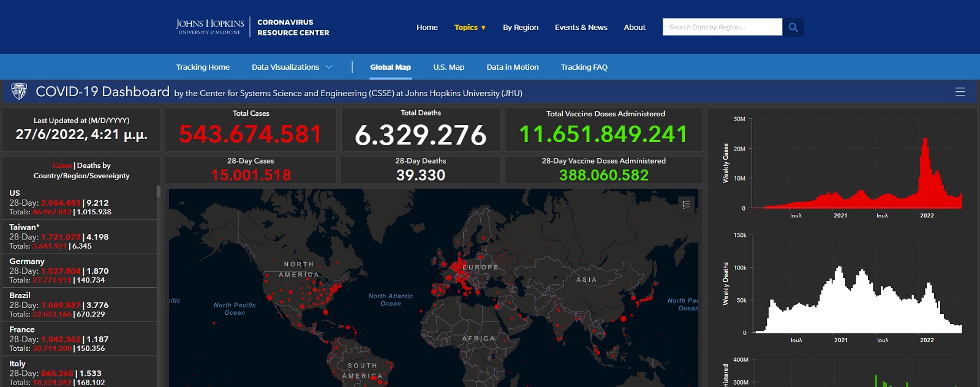The height and width of the screenshot is (387, 980).
Task: Click the Asia label on the map
Action: (x=586, y=280)
